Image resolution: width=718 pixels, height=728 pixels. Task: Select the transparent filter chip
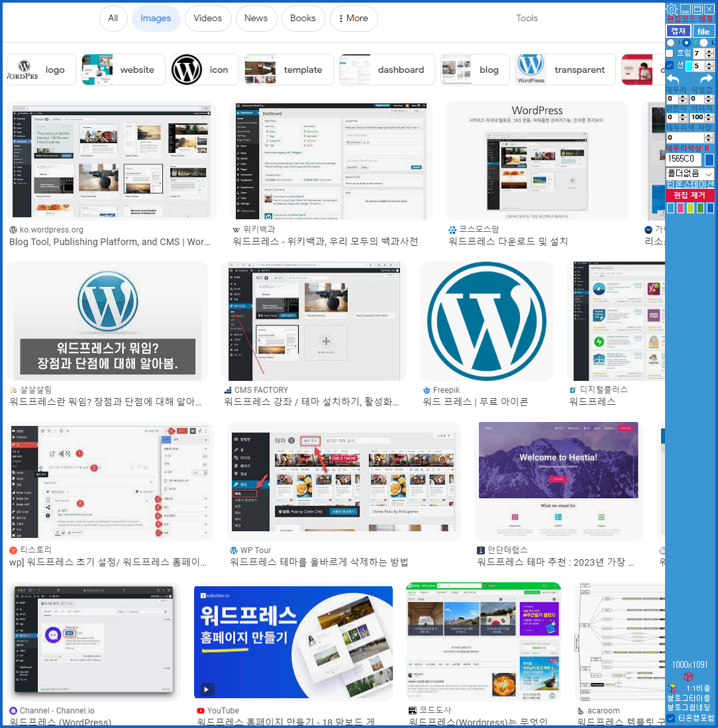[565, 70]
